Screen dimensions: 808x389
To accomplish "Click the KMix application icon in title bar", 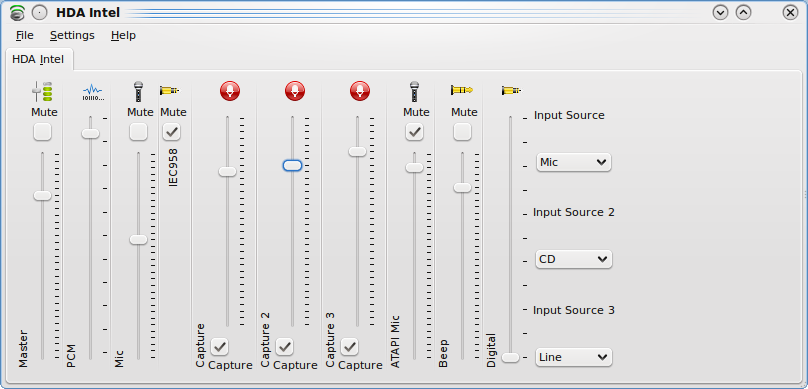I will pos(17,12).
